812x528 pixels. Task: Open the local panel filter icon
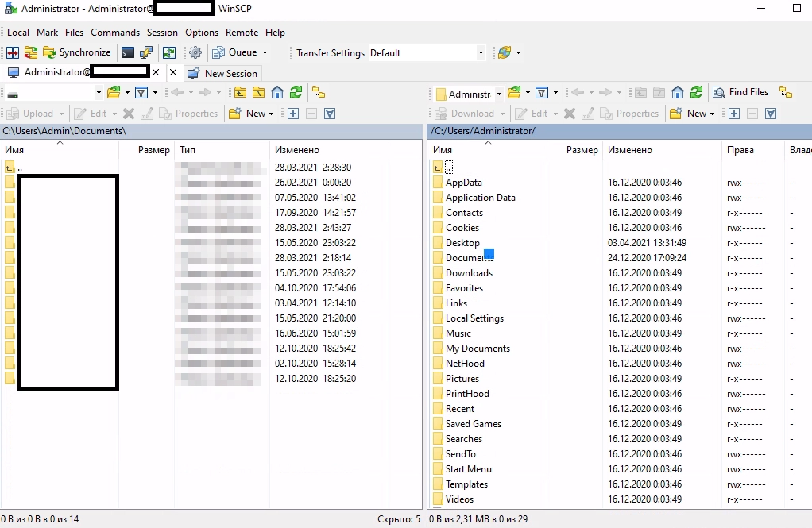point(141,92)
